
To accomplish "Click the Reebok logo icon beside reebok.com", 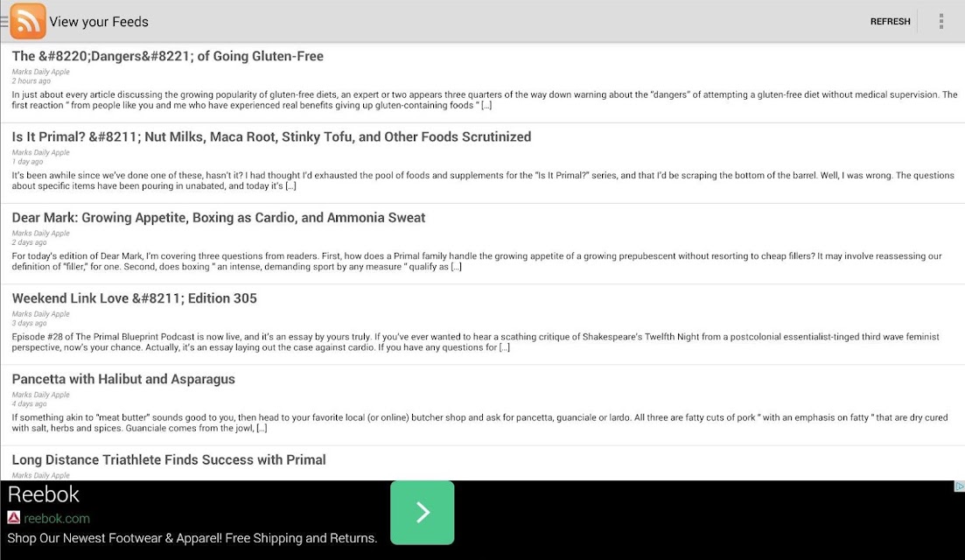I will [x=13, y=517].
